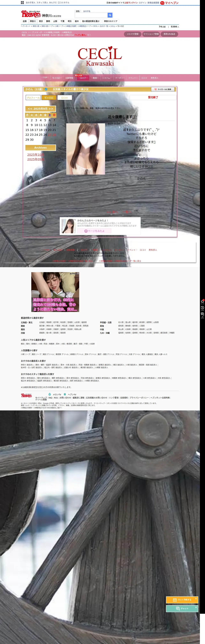Click the small かのん profile thumbnail

tap(69, 226)
